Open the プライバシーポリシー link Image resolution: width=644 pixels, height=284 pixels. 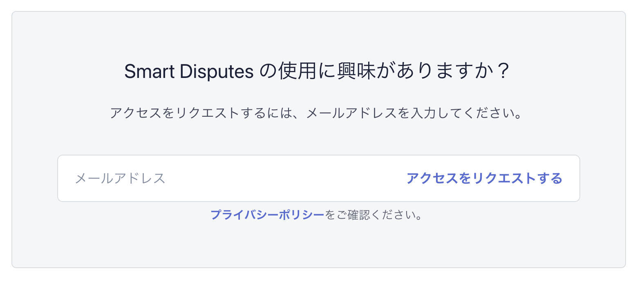267,215
